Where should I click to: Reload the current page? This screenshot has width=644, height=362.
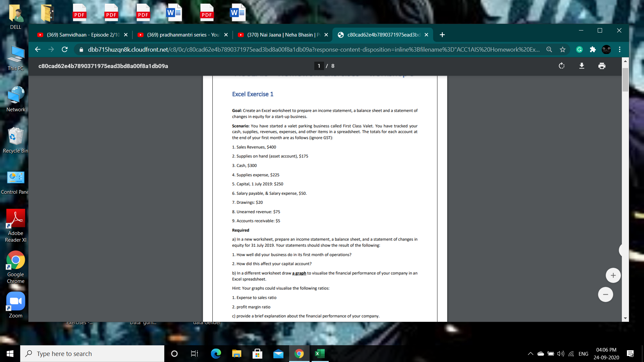coord(65,50)
